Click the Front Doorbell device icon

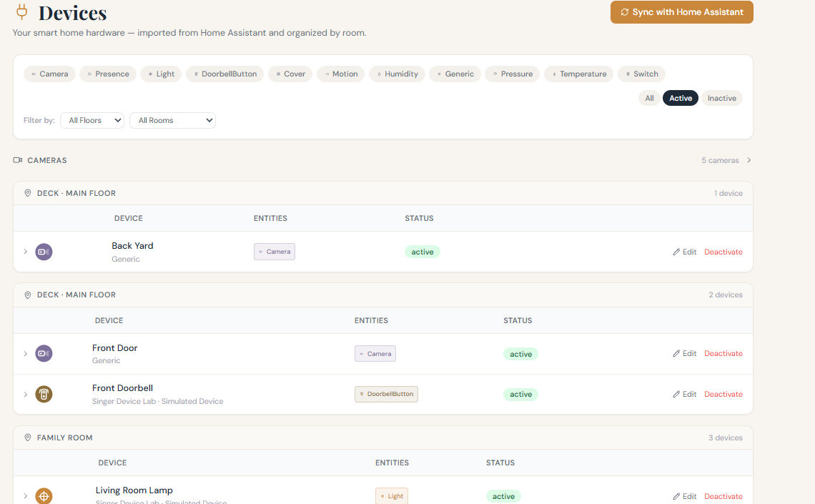click(x=44, y=395)
